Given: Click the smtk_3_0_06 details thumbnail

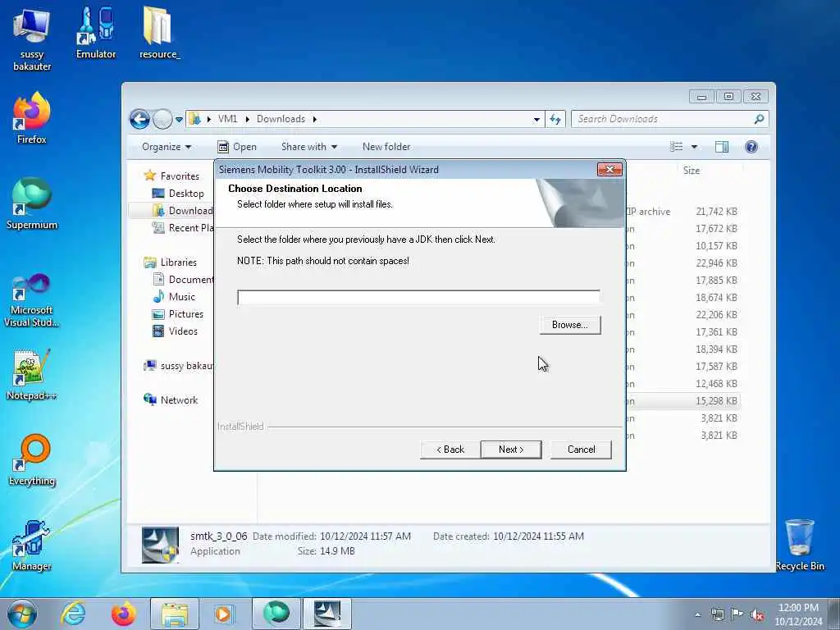Looking at the screenshot, I should pyautogui.click(x=160, y=545).
